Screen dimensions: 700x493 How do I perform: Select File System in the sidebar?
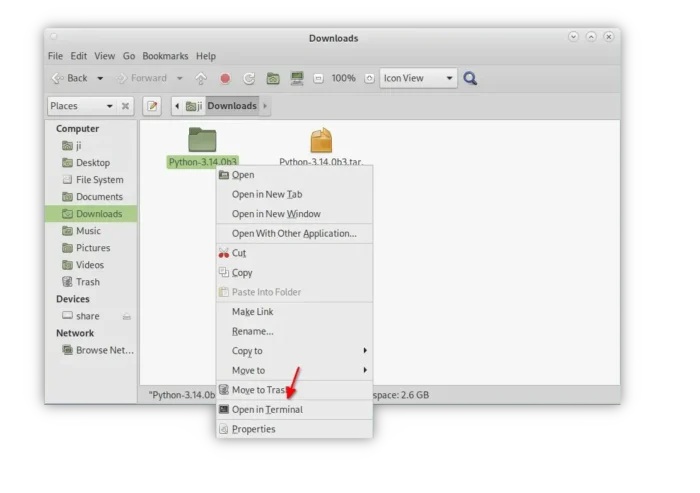(x=91, y=180)
